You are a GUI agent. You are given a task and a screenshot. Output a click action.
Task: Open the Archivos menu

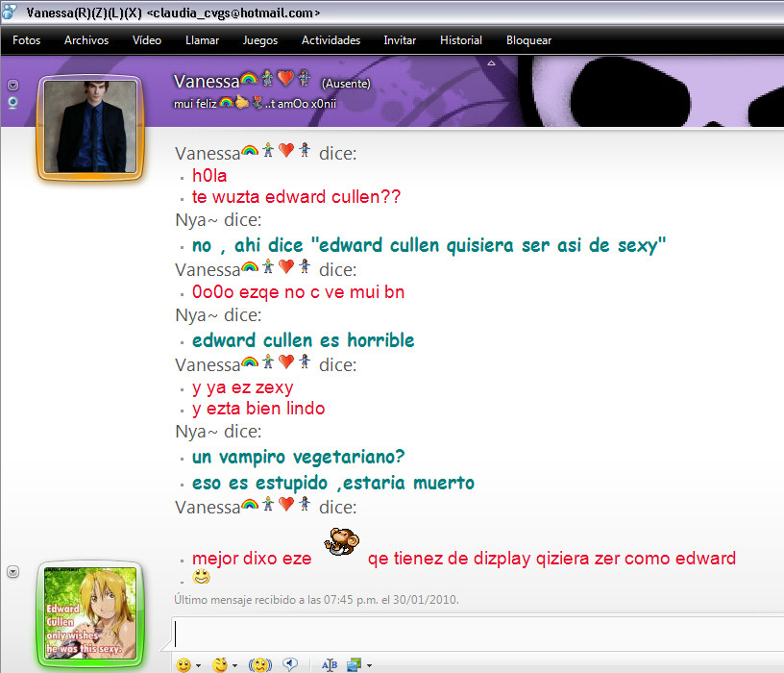pyautogui.click(x=86, y=40)
